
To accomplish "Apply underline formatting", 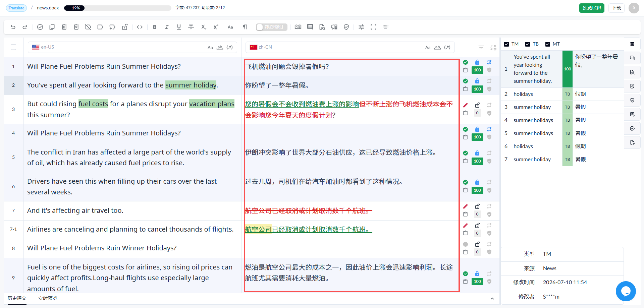I will pyautogui.click(x=179, y=27).
